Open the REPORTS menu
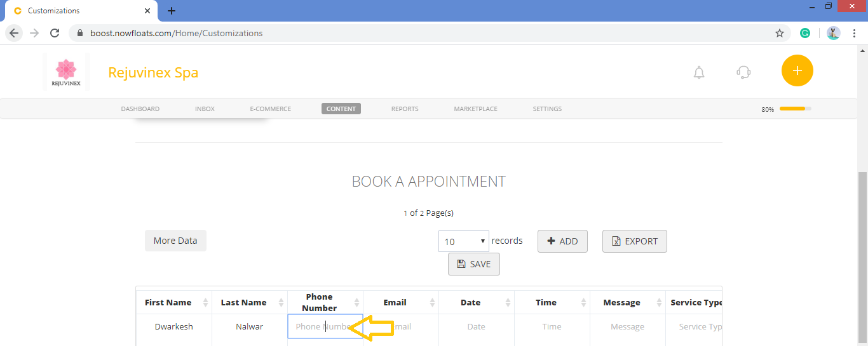This screenshot has height=346, width=868. point(405,109)
